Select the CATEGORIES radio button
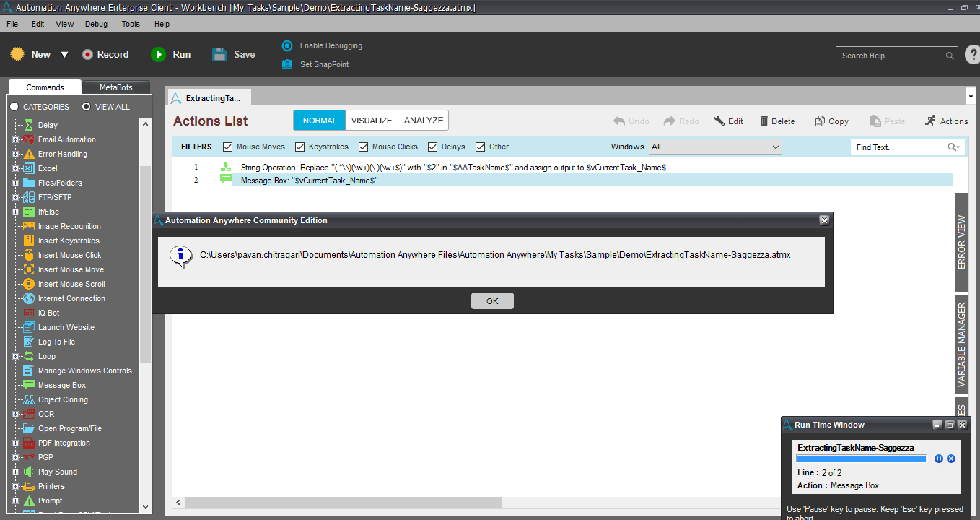980x520 pixels. [x=14, y=107]
